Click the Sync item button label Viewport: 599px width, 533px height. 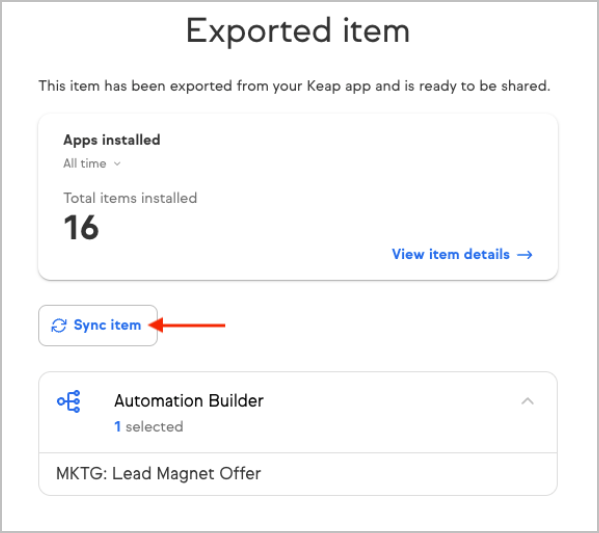[x=107, y=325]
